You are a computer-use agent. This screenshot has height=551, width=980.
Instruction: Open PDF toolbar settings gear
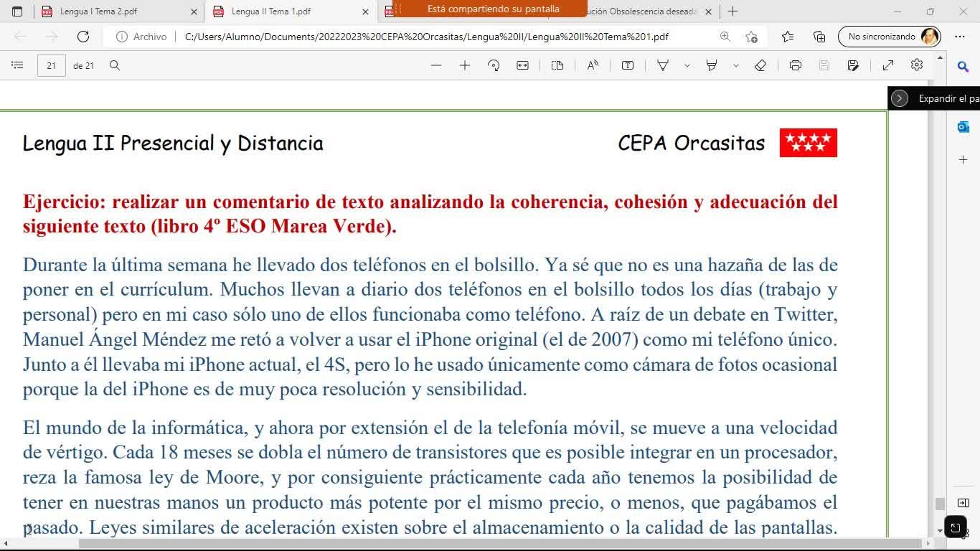tap(917, 65)
